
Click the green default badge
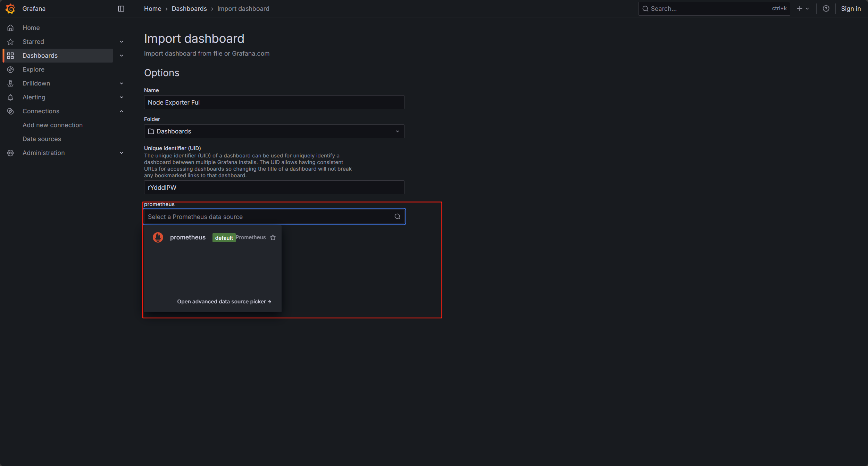(x=224, y=238)
